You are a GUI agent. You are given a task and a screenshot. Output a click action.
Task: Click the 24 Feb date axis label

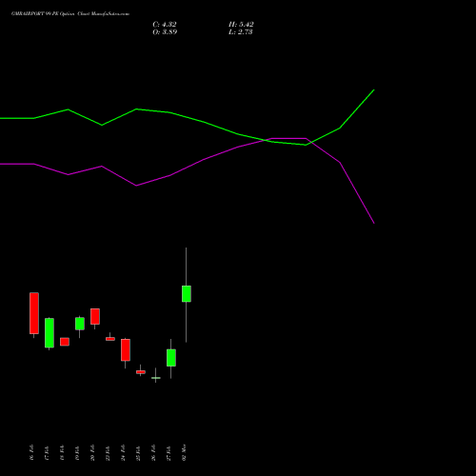click(x=123, y=452)
